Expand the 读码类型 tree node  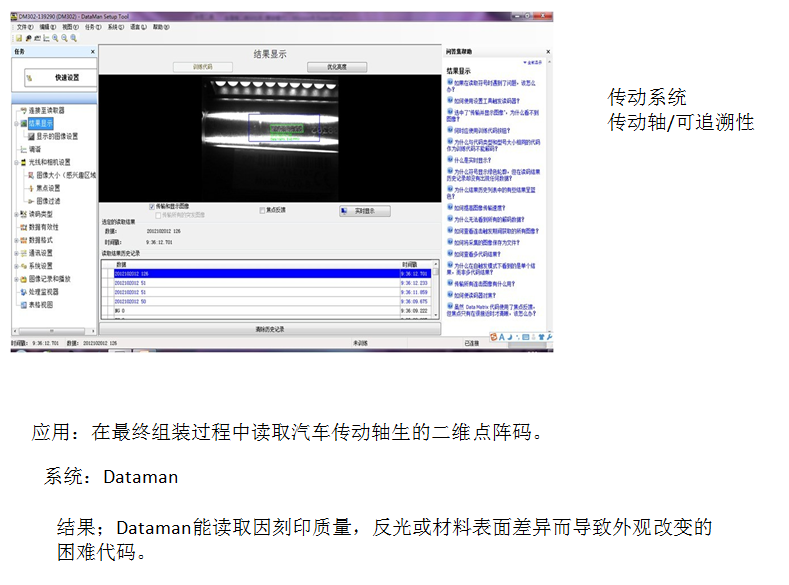pos(17,214)
